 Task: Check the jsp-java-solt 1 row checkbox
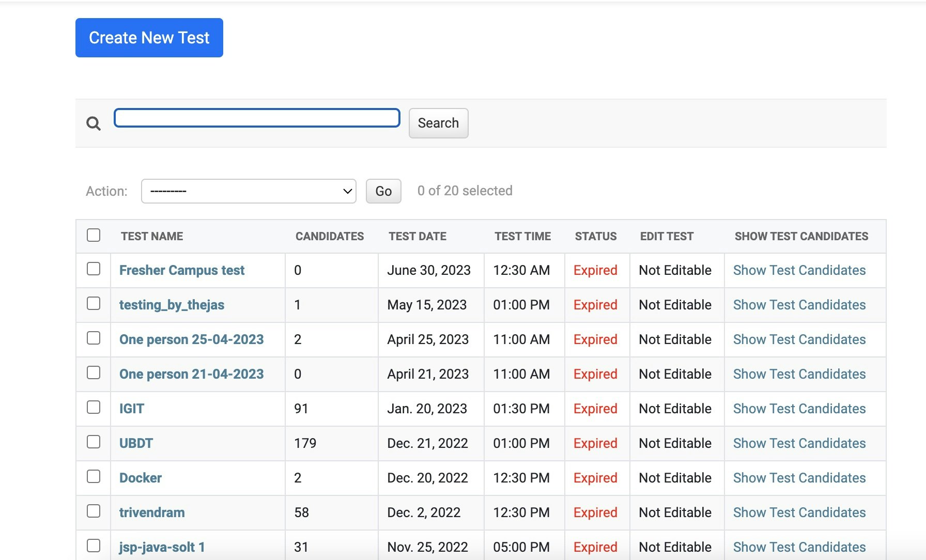click(x=94, y=546)
